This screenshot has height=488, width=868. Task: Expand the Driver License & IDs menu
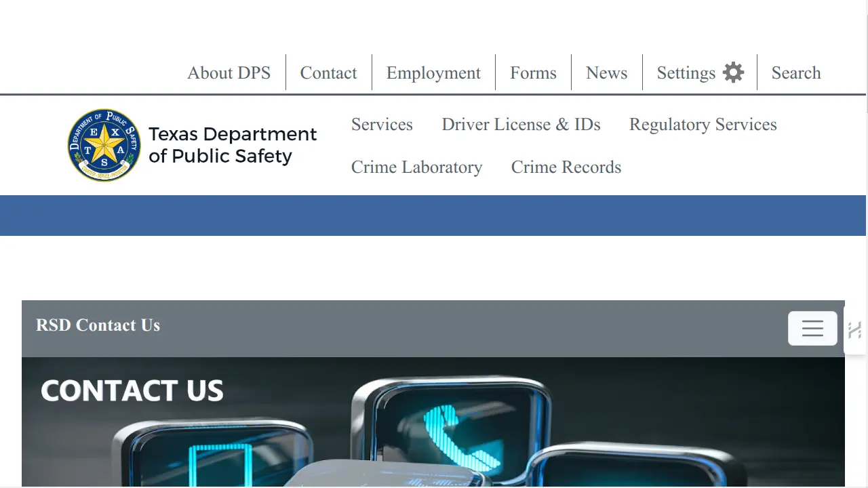tap(521, 125)
